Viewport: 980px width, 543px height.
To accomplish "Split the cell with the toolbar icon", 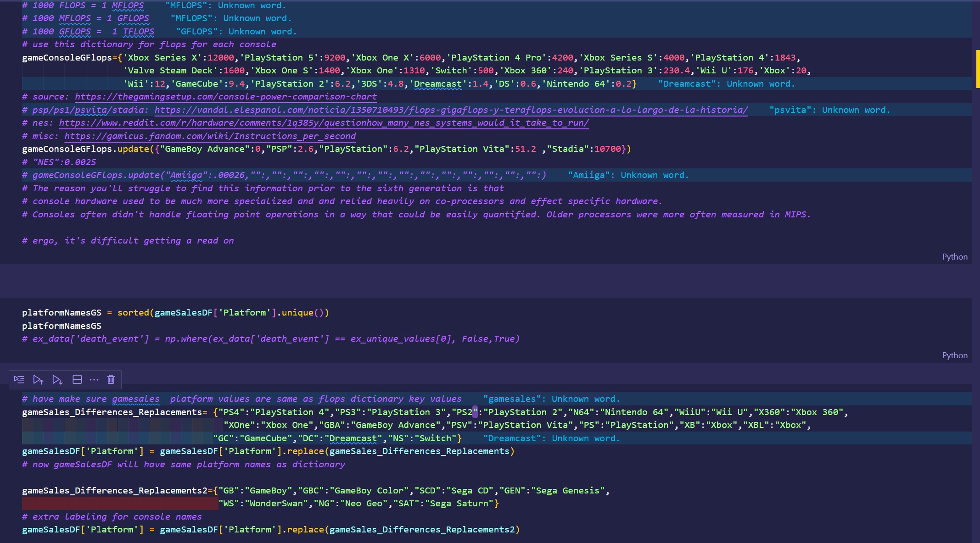I will pyautogui.click(x=77, y=379).
